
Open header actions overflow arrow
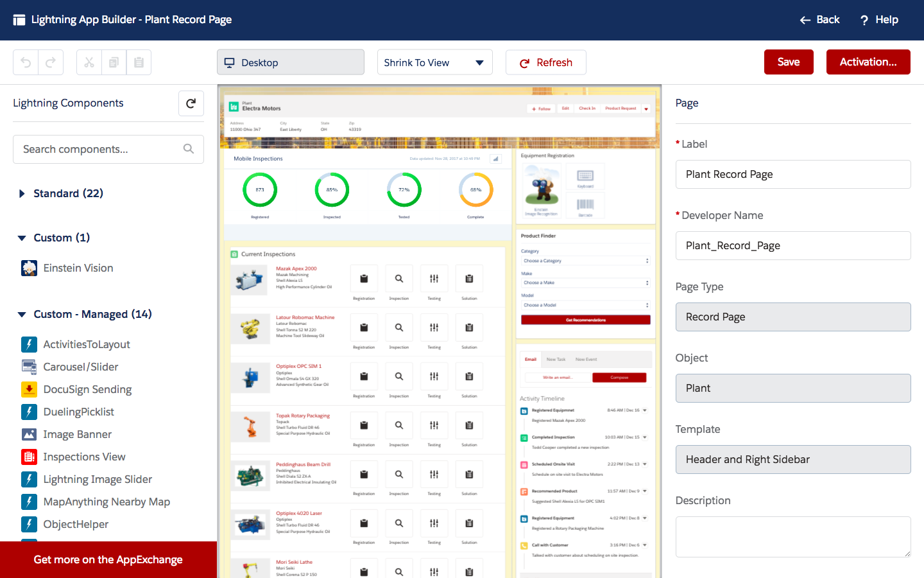646,109
